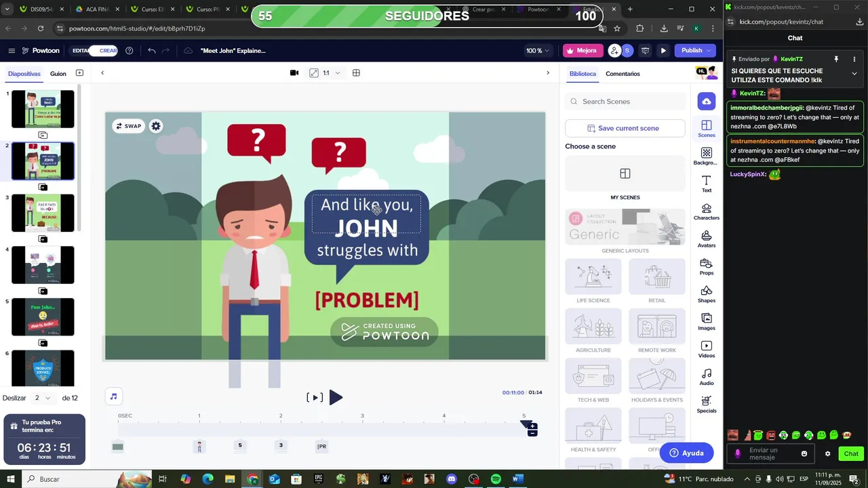
Task: Open the Ayuda help button
Action: [x=686, y=453]
